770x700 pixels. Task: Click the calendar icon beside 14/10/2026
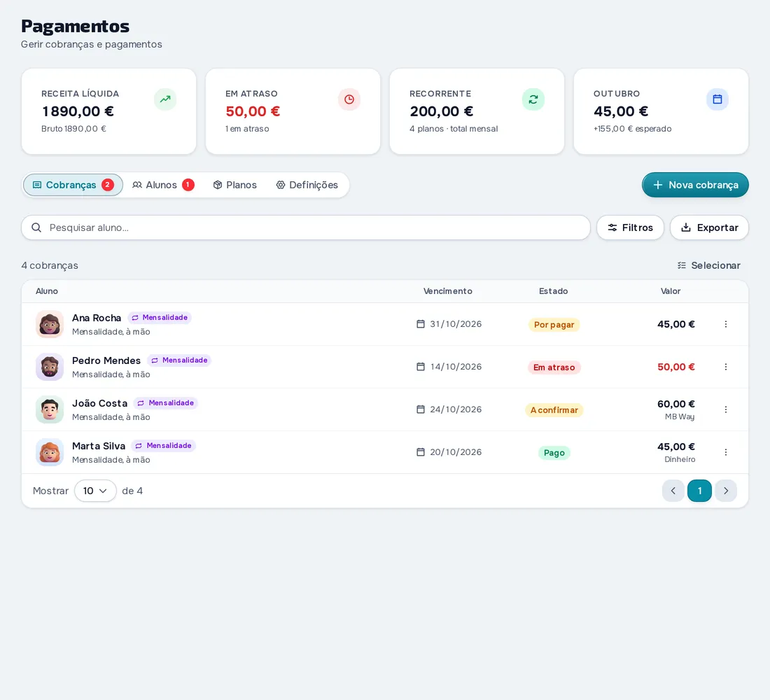click(421, 367)
